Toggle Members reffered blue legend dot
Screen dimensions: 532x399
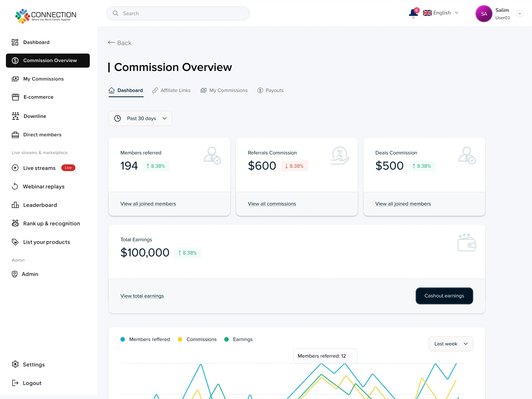[x=123, y=340]
